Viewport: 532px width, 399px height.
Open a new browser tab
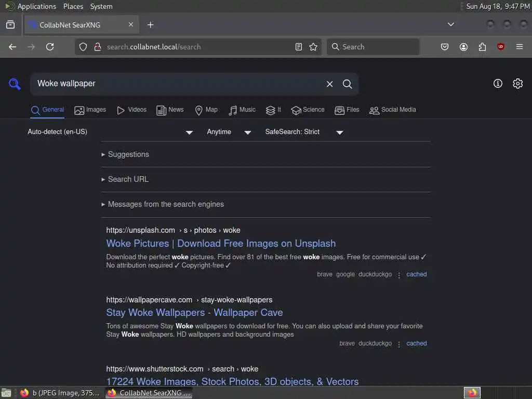click(x=150, y=25)
